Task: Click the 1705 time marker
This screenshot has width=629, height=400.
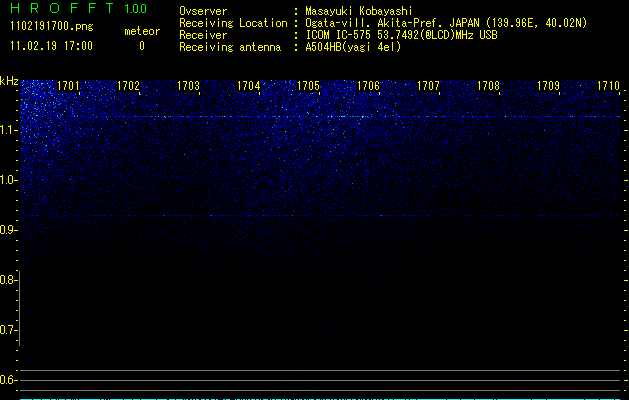Action: click(x=308, y=86)
